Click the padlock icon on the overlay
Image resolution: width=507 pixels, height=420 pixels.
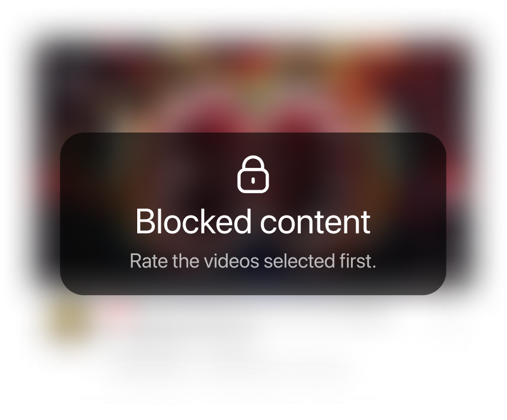click(x=253, y=174)
